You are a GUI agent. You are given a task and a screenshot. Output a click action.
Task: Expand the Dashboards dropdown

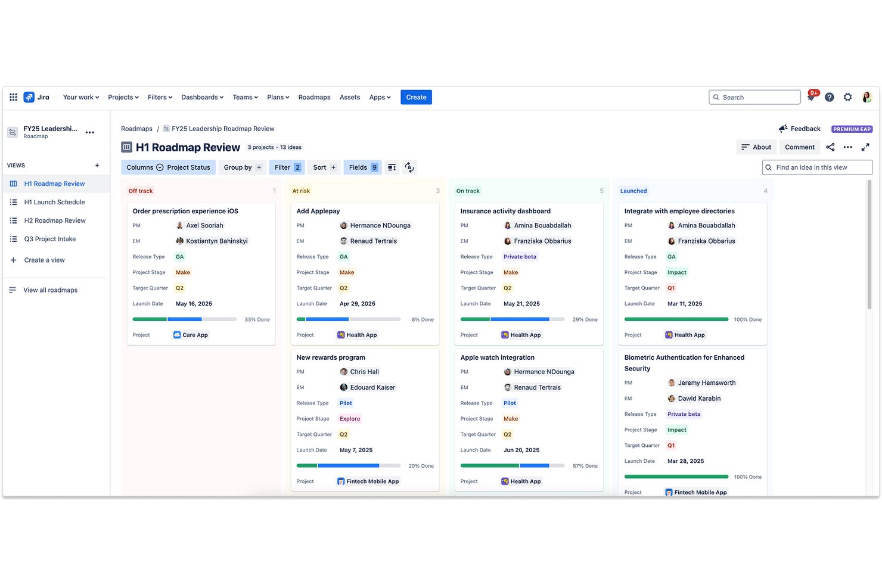pos(202,97)
